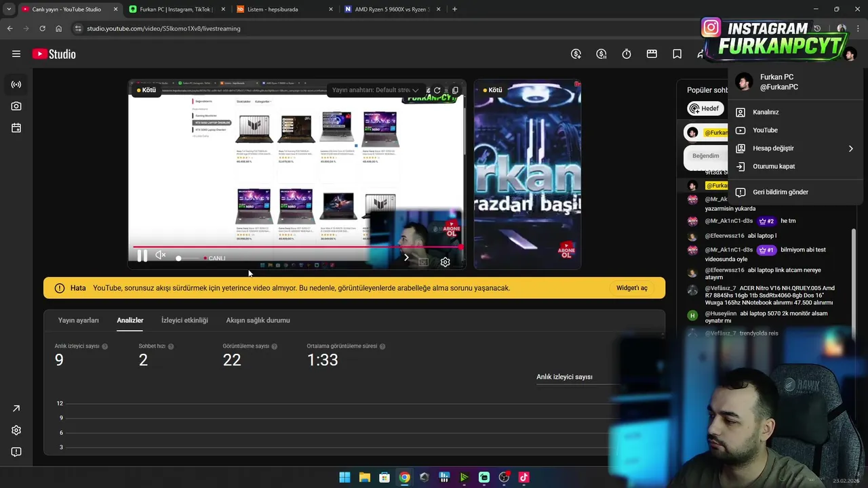
Task: Click help icon beside Ortalama görüntüleme süresi
Action: [x=382, y=346]
